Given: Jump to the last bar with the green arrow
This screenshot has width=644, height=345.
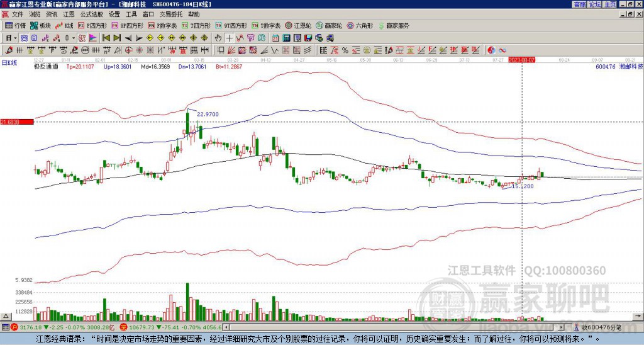Looking at the screenshot, I should [117, 38].
